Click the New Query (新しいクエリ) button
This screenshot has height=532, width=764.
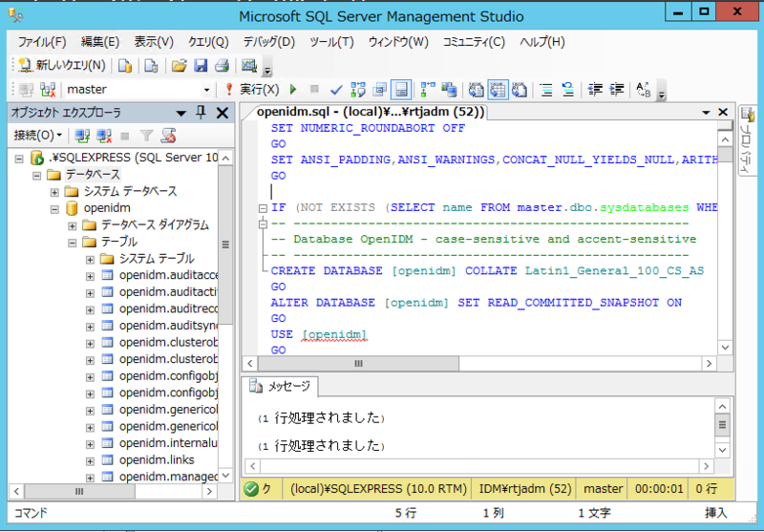[x=61, y=65]
